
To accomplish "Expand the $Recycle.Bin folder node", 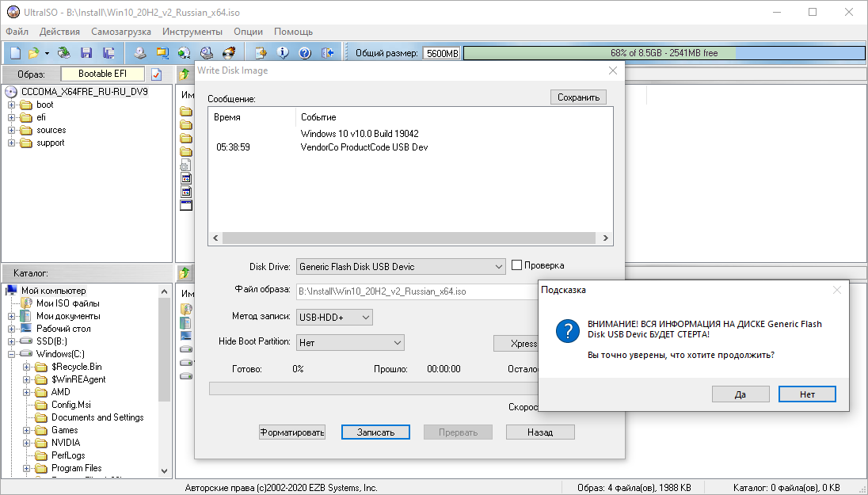I will (26, 367).
